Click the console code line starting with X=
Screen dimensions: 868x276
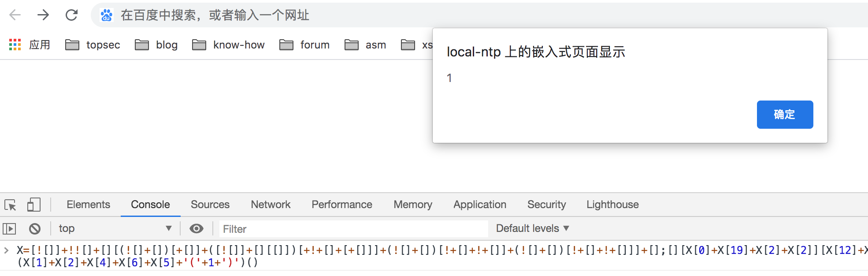(442, 250)
